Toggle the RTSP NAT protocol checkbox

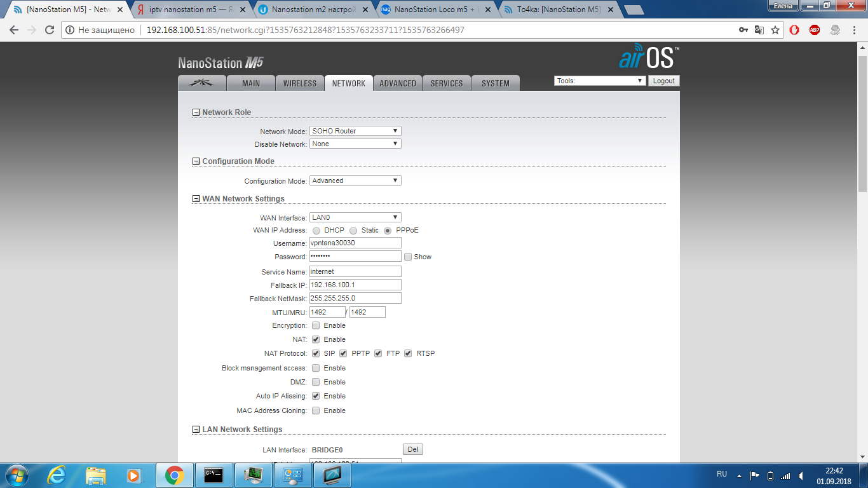coord(408,353)
